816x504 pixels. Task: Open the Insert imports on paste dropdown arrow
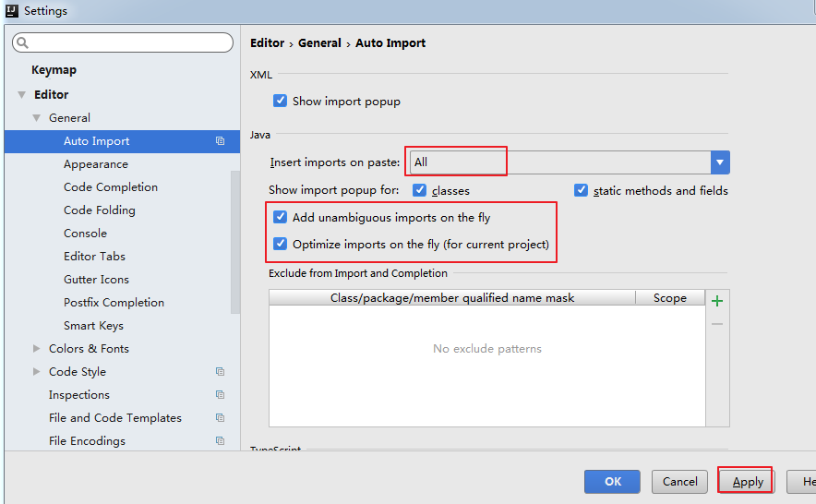click(x=720, y=162)
